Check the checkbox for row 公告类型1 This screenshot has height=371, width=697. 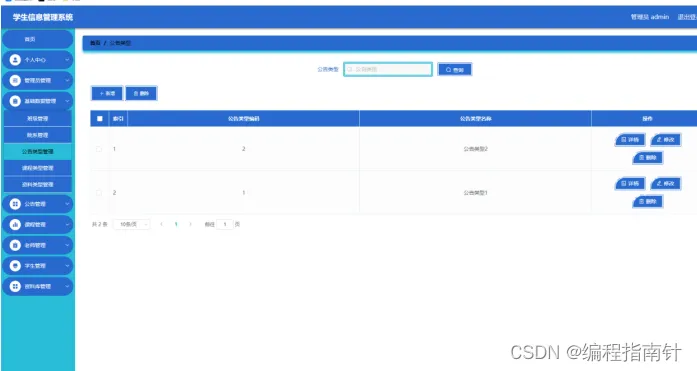coord(99,192)
